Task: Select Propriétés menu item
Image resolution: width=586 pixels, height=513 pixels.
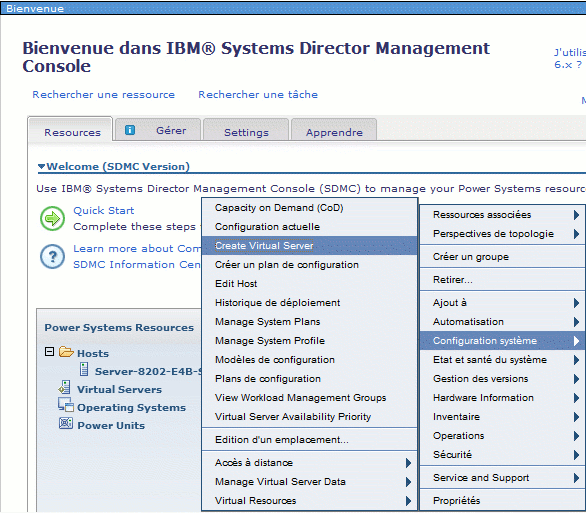Action: click(x=502, y=501)
